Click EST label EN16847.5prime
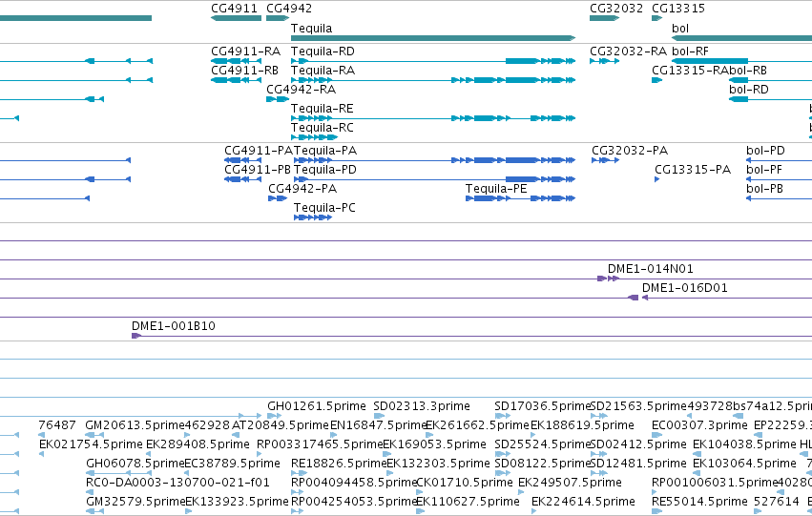Viewport: 812px width, 516px height. click(378, 425)
